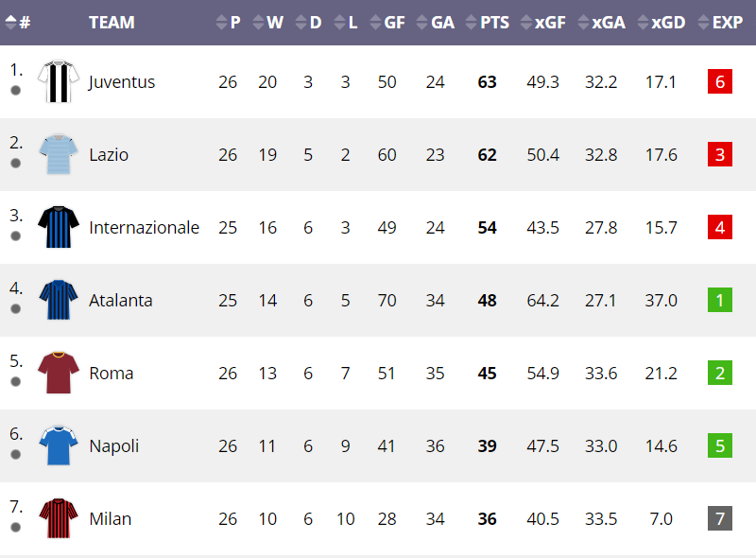Sort the table by PTS column
The width and height of the screenshot is (756, 558).
click(x=488, y=22)
